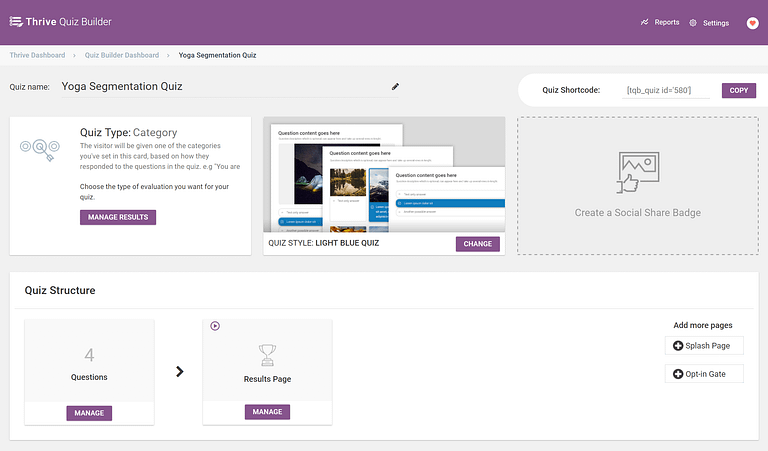This screenshot has width=768, height=451.
Task: Click the Light Blue Quiz style preview thumbnail
Action: point(384,174)
